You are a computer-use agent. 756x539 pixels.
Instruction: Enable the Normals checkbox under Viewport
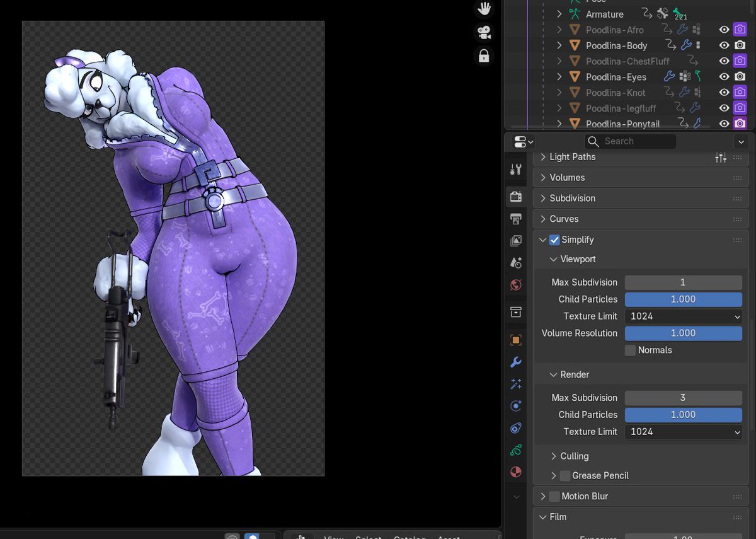[630, 350]
